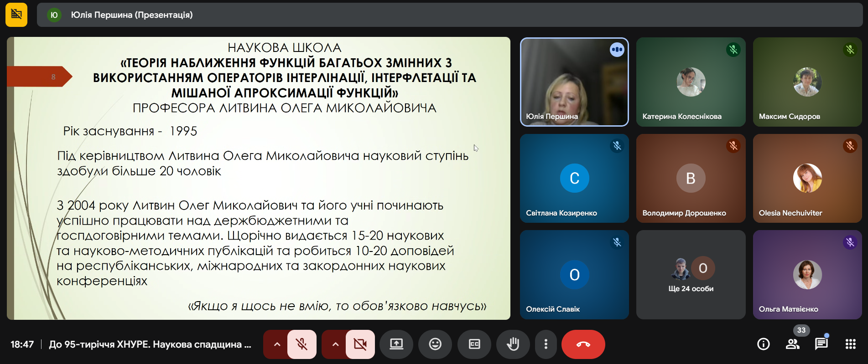The width and height of the screenshot is (868, 364).
Task: Open options on Юлія Першина's tile
Action: tap(617, 50)
